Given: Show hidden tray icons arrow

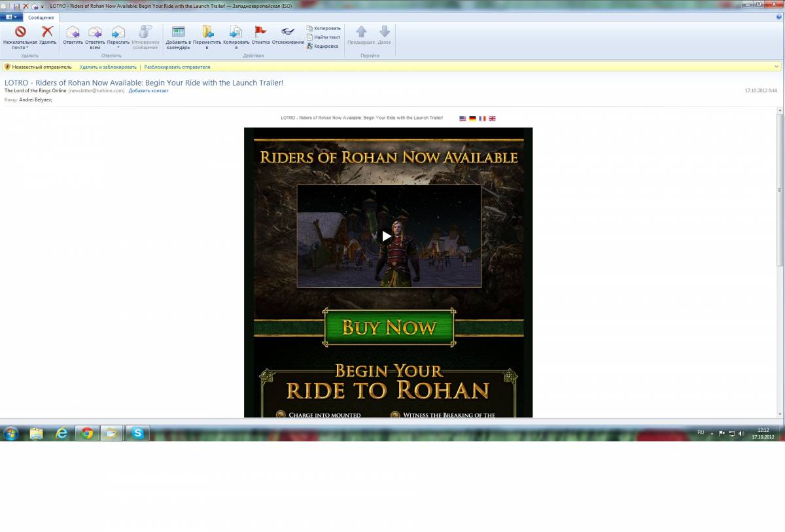Looking at the screenshot, I should [712, 433].
